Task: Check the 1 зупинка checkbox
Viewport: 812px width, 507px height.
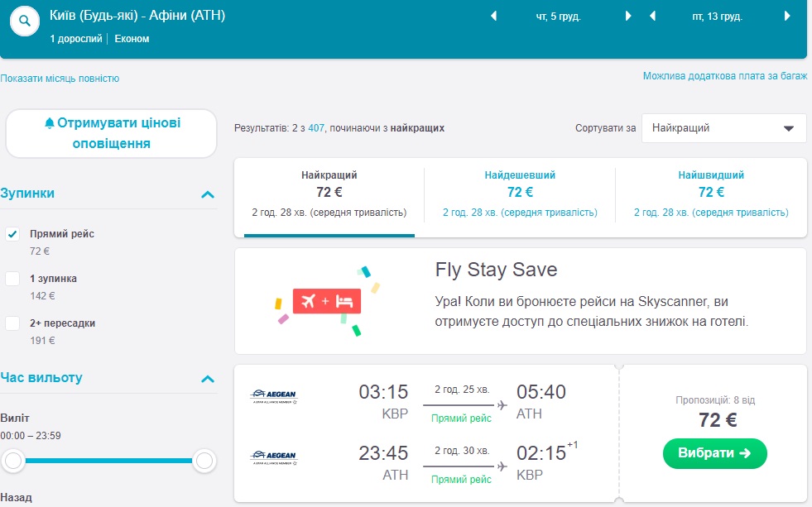Action: (x=12, y=279)
